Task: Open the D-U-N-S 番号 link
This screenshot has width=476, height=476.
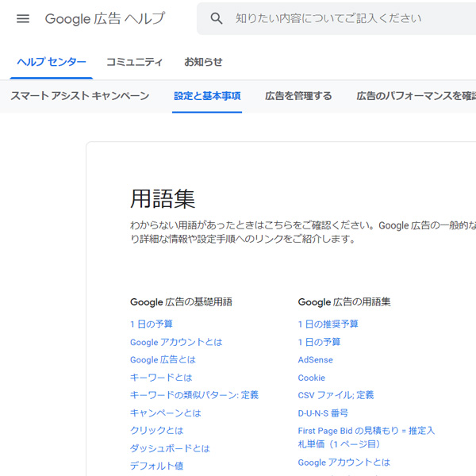Action: click(x=323, y=413)
